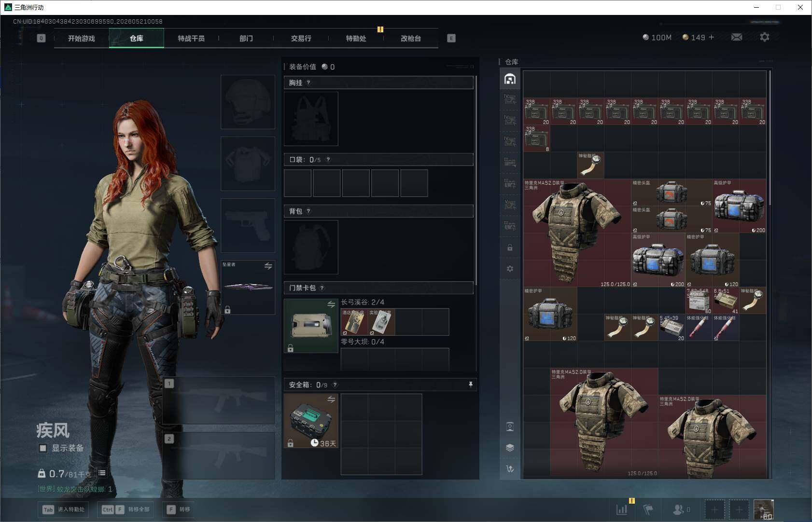Click the F 转移 button

179,509
